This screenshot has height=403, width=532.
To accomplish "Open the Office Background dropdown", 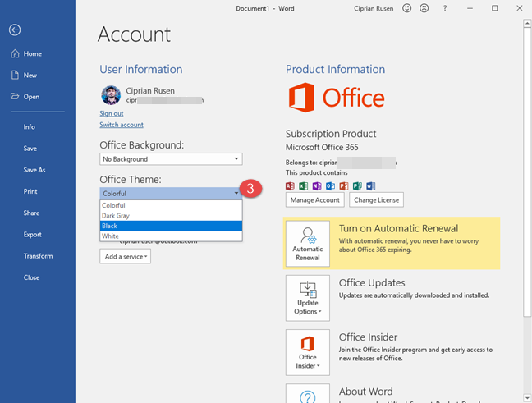I will pyautogui.click(x=171, y=159).
